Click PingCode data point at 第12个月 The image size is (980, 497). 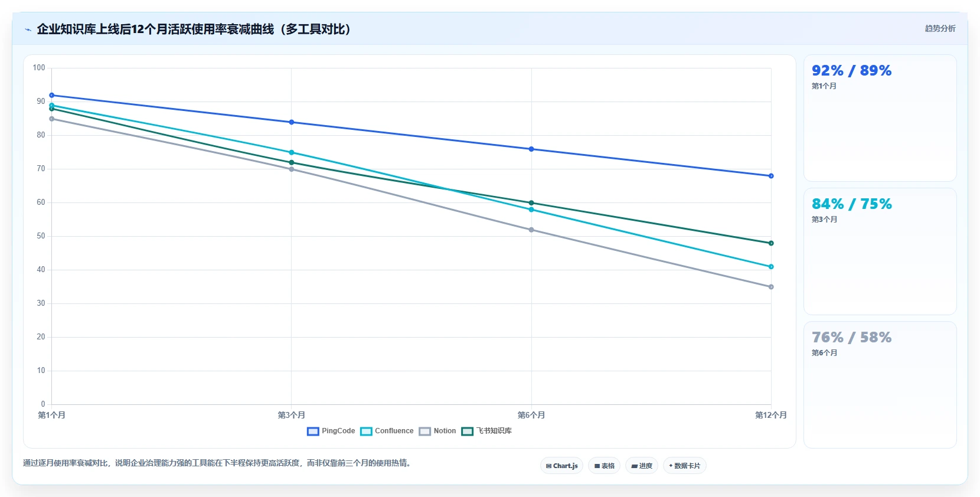771,176
